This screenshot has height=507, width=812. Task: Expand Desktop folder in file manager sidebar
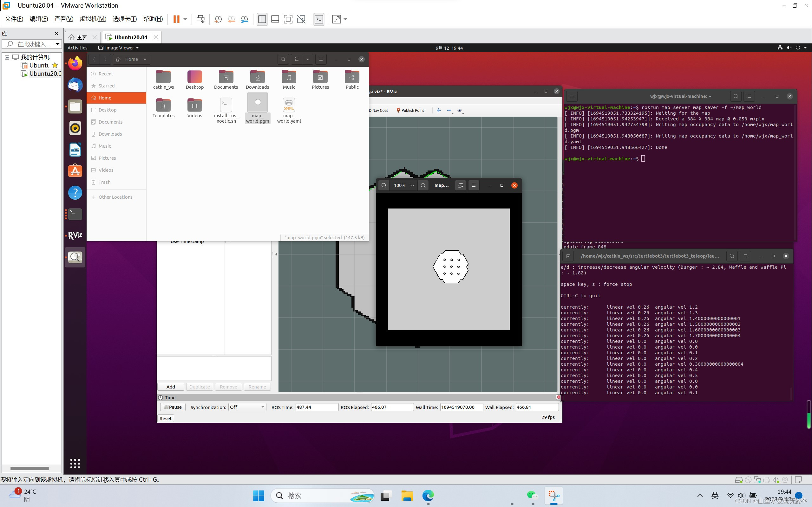pyautogui.click(x=108, y=110)
